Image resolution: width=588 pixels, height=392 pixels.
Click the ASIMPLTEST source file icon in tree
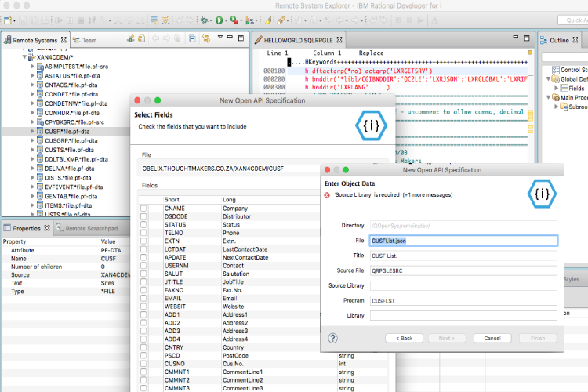pos(40,67)
